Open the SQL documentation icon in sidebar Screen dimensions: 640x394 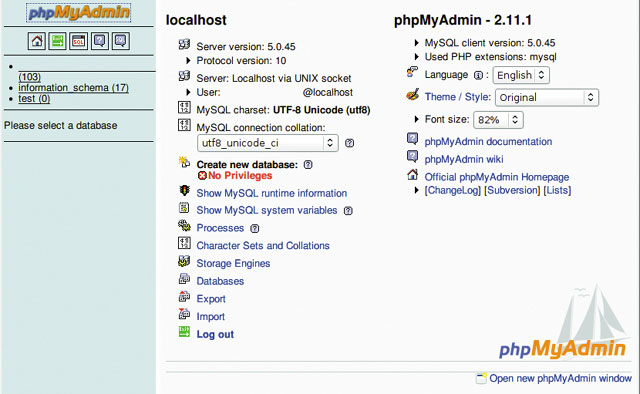(x=121, y=41)
